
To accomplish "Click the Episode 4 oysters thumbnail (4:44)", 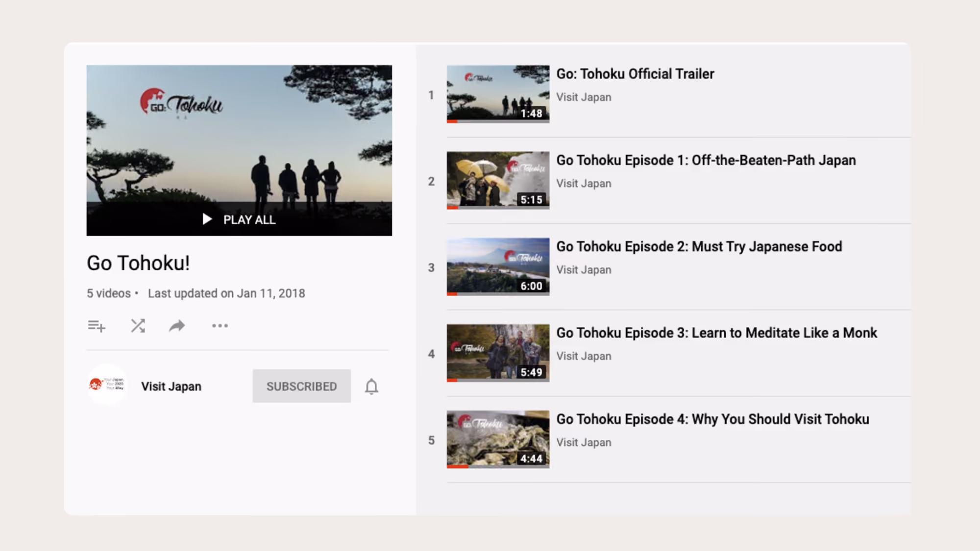I will pyautogui.click(x=498, y=439).
